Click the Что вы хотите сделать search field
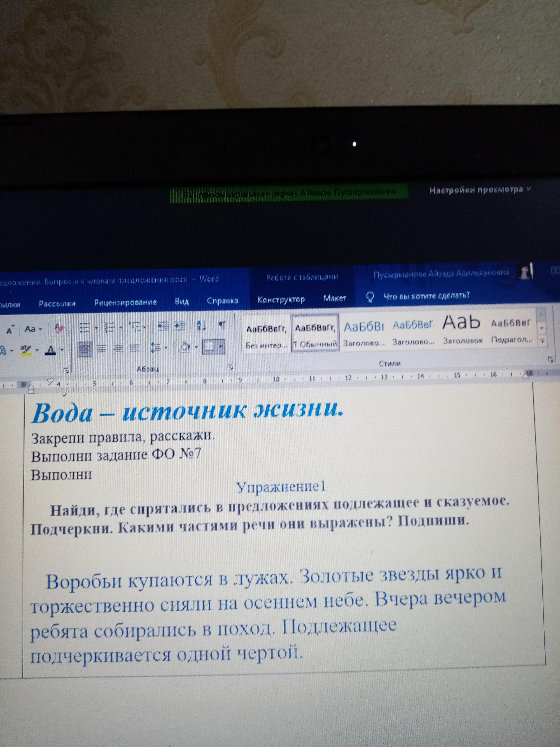Image resolution: width=560 pixels, height=747 pixels. [x=426, y=296]
